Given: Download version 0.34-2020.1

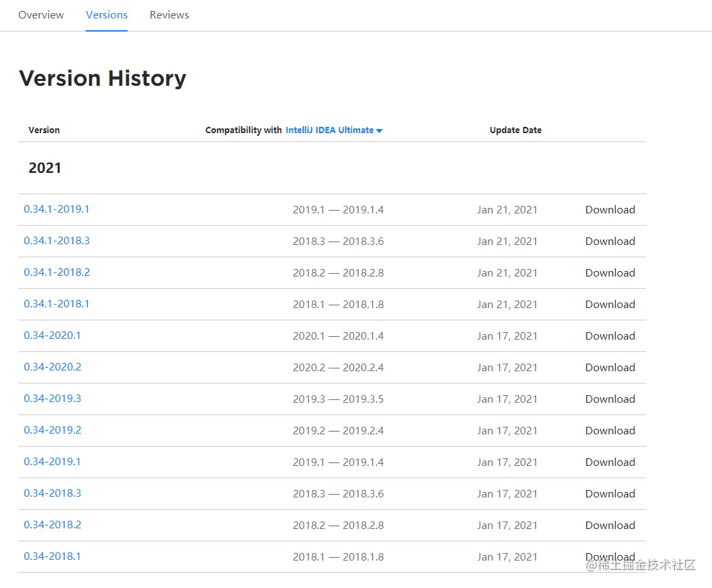Looking at the screenshot, I should click(610, 336).
